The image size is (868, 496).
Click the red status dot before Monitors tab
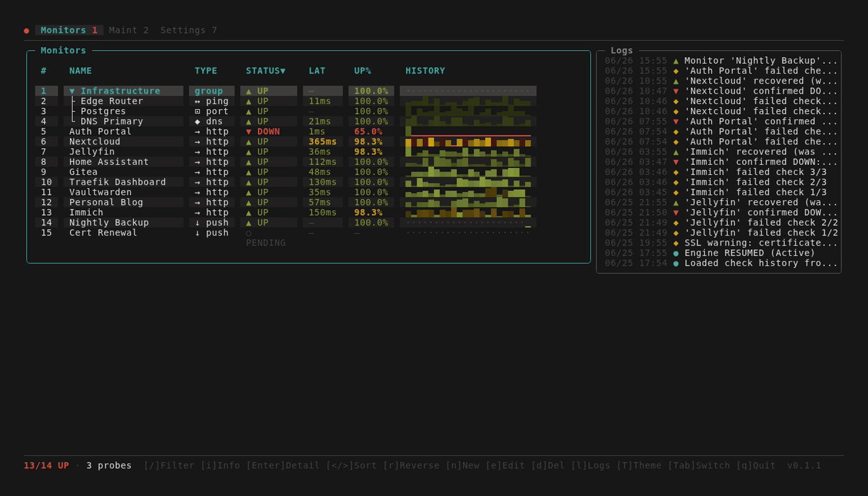(x=27, y=30)
